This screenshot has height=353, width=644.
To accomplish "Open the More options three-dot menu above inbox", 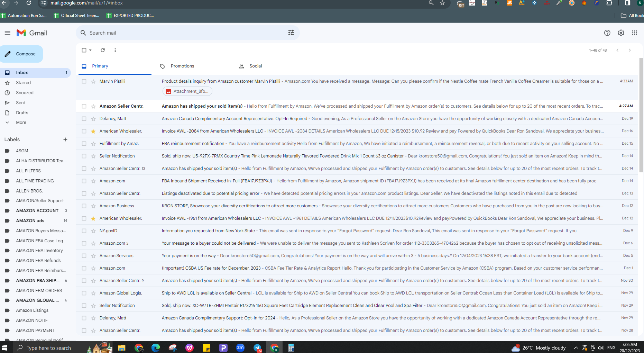I will pos(115,50).
